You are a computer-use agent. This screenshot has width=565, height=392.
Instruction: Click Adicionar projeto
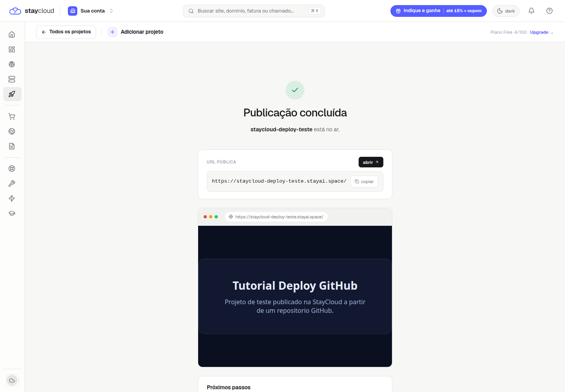pos(142,32)
